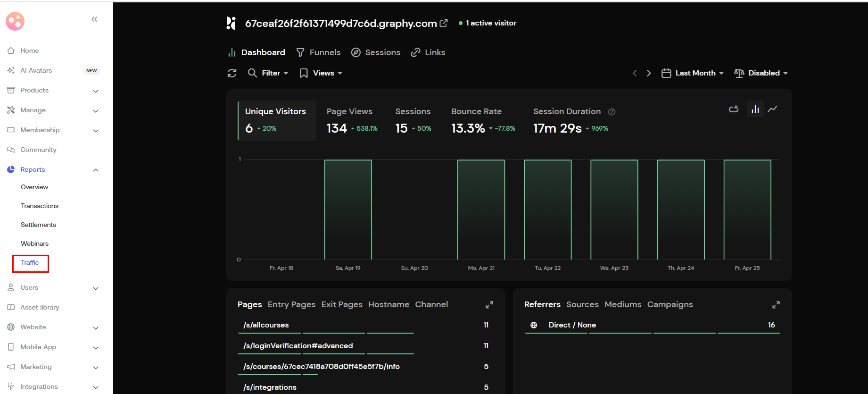Click the Sa, Apr 19 chart bar

pyautogui.click(x=348, y=210)
